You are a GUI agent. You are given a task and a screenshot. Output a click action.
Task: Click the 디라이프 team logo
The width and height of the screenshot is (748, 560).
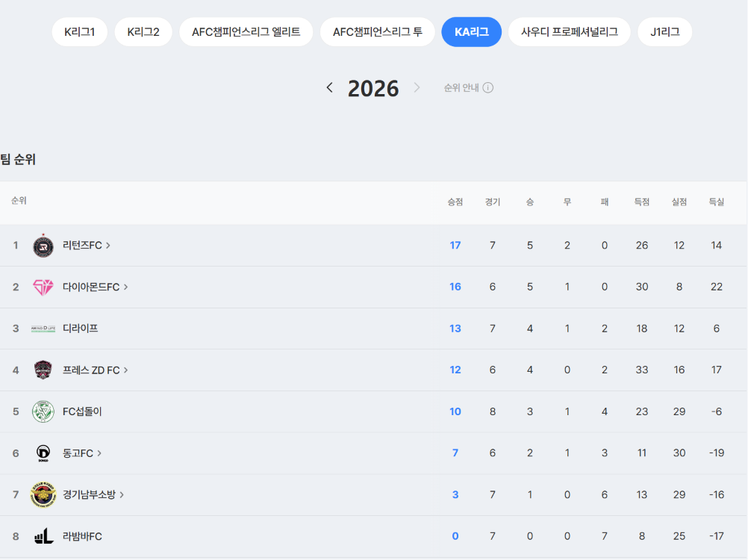[x=43, y=329]
